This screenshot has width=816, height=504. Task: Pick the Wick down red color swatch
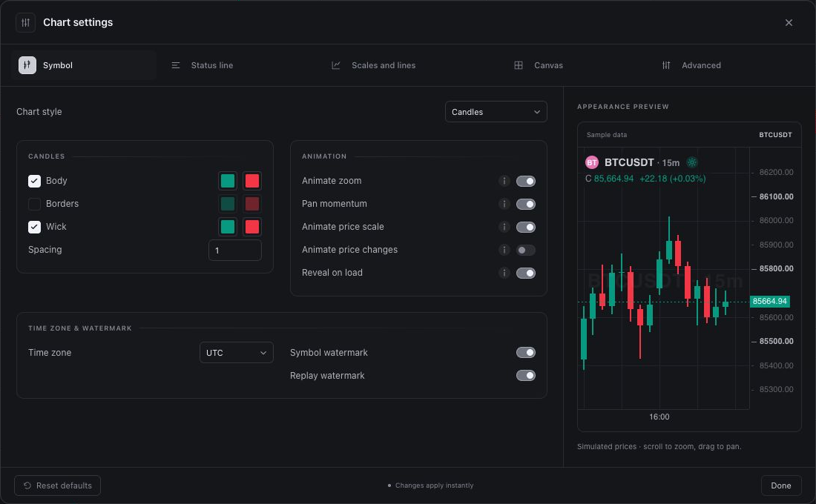click(x=252, y=227)
